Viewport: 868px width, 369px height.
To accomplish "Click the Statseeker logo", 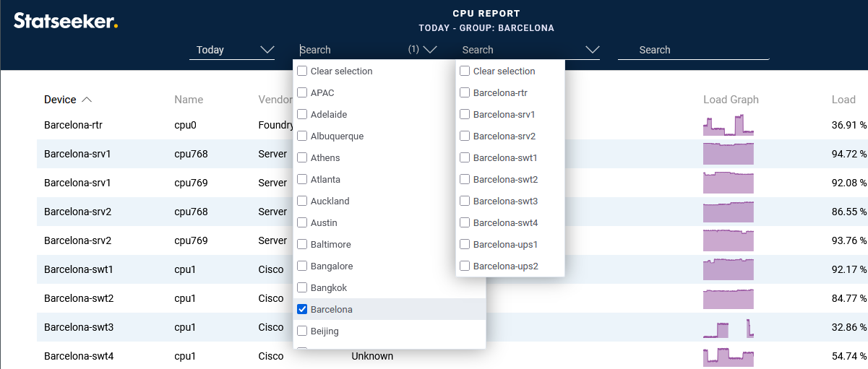I will click(65, 21).
